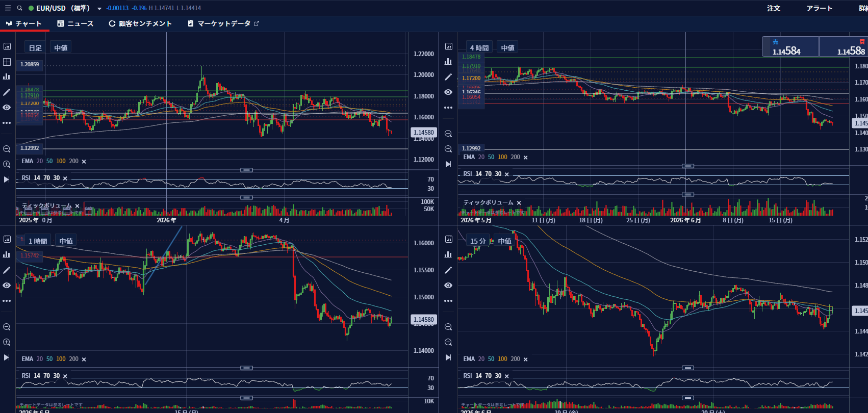868x413 pixels.
Task: Switch to the ニュース tab
Action: coord(75,23)
